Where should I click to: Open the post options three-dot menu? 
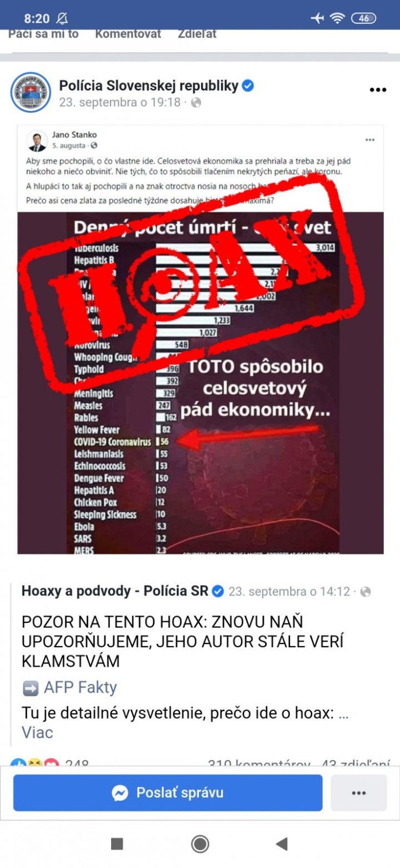point(378,90)
